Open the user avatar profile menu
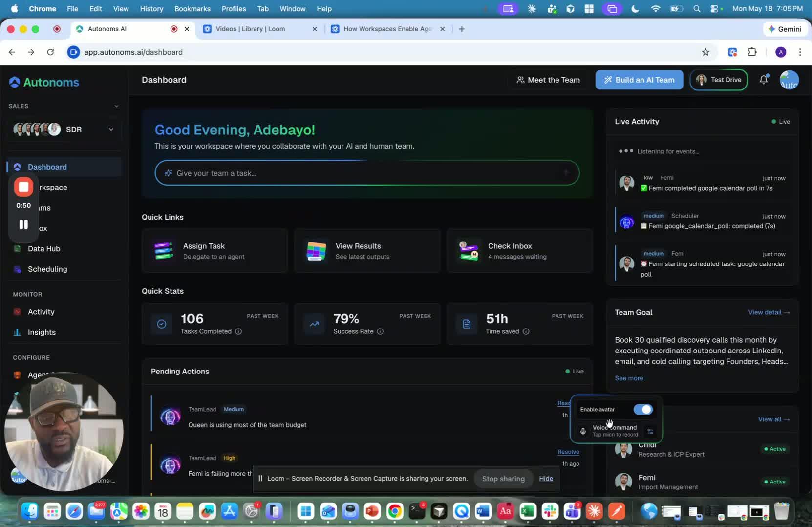The image size is (812, 527). [x=789, y=80]
